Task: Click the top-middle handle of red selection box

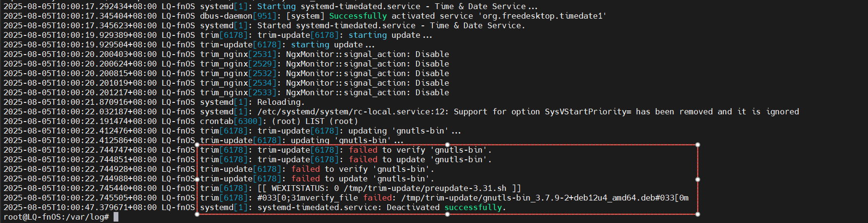Action: (447, 145)
